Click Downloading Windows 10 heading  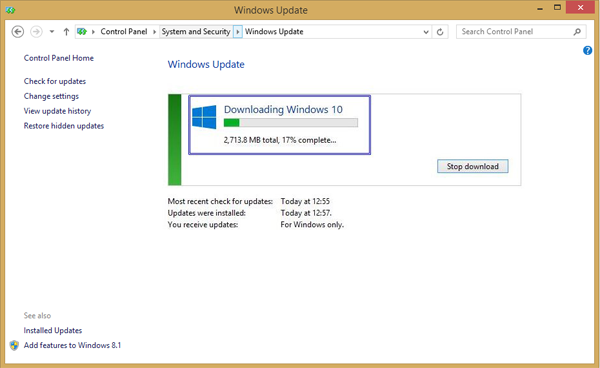point(283,109)
